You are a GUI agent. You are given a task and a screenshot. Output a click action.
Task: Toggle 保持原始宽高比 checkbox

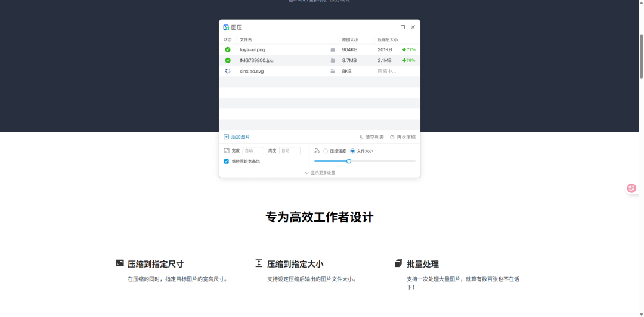pyautogui.click(x=227, y=161)
